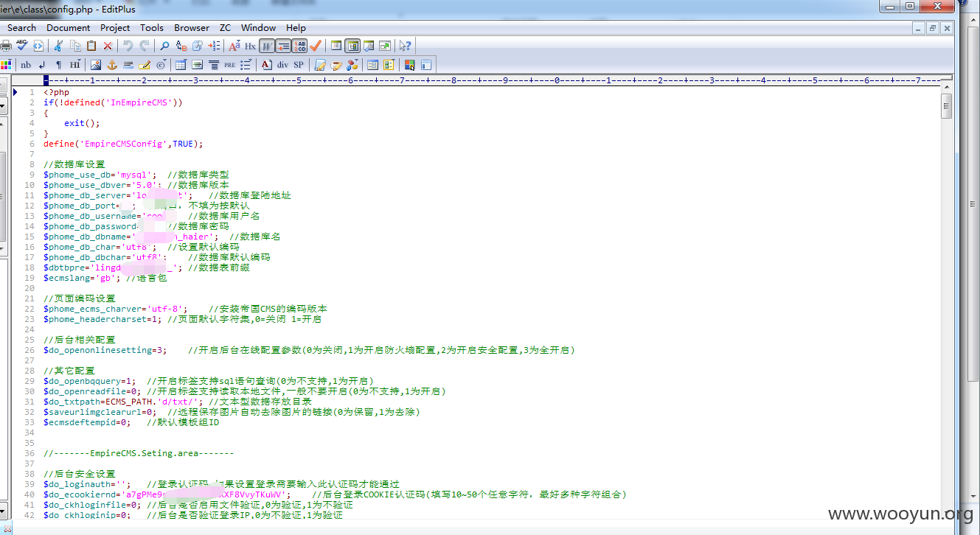Image resolution: width=980 pixels, height=535 pixels.
Task: Insert an HTML comment with the pencil icon
Action: click(145, 65)
